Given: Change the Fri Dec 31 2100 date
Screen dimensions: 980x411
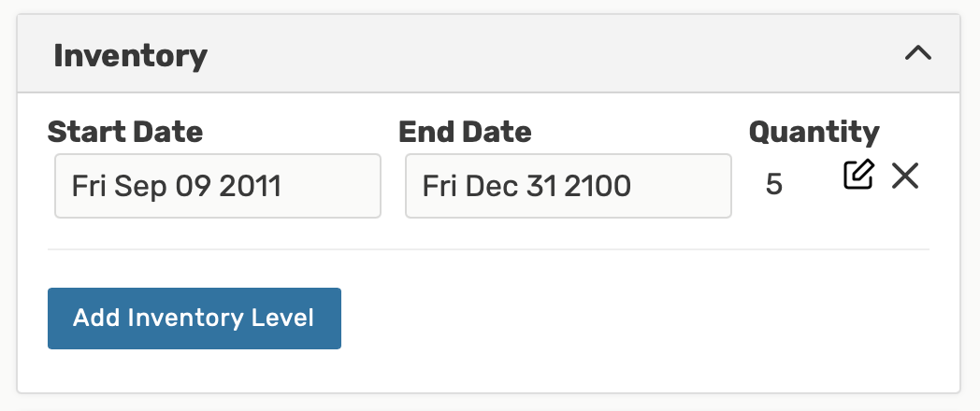Looking at the screenshot, I should coord(568,186).
